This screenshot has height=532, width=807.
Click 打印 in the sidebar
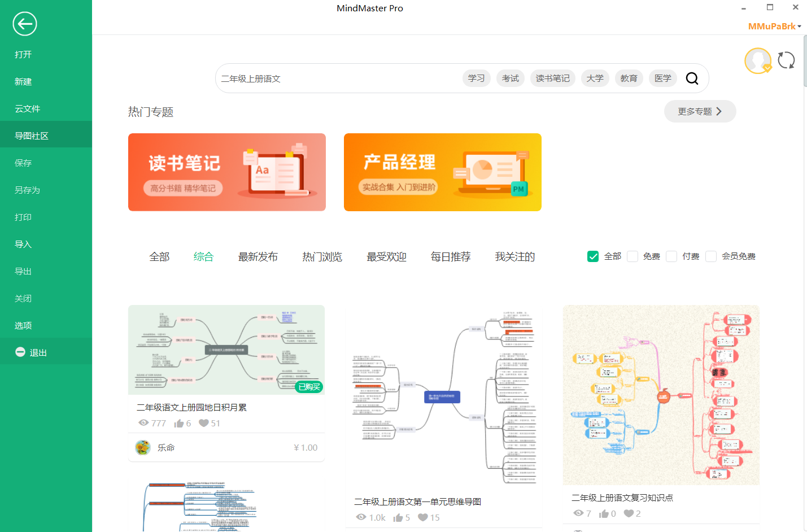click(x=46, y=217)
